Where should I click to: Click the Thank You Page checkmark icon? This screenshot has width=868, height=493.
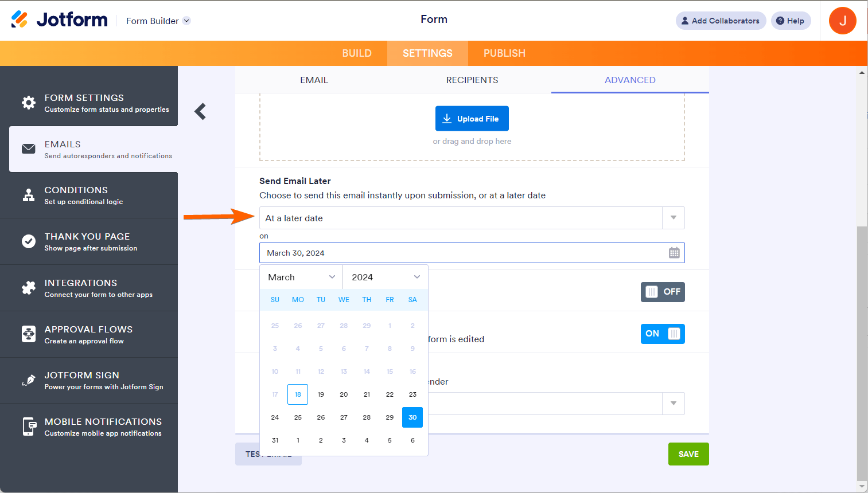click(x=29, y=241)
